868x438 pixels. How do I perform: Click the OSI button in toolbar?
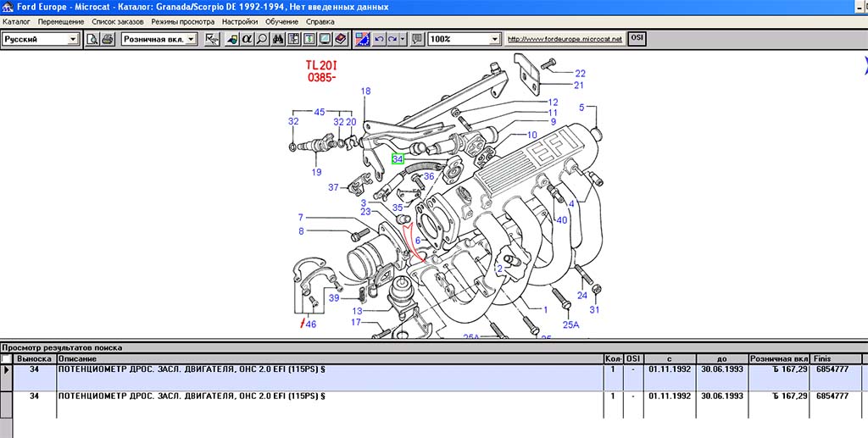[x=637, y=39]
